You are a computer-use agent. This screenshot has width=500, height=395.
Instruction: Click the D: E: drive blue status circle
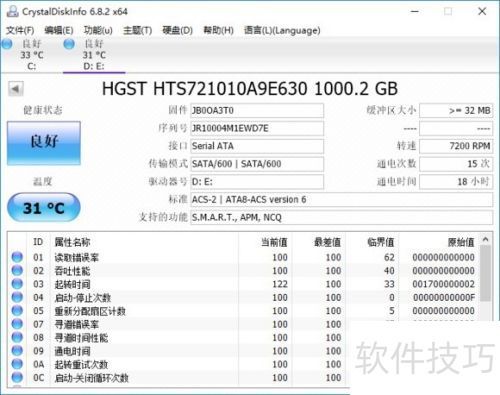click(x=69, y=44)
